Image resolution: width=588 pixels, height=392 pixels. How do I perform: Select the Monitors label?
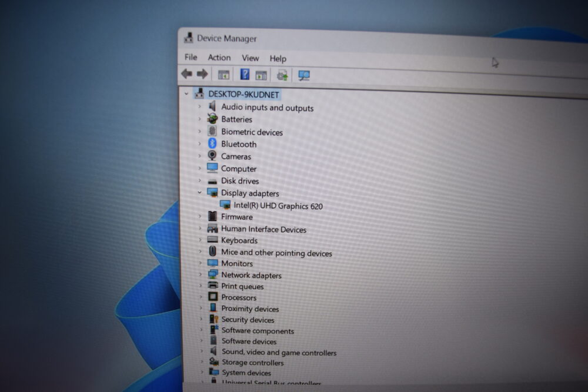(236, 263)
